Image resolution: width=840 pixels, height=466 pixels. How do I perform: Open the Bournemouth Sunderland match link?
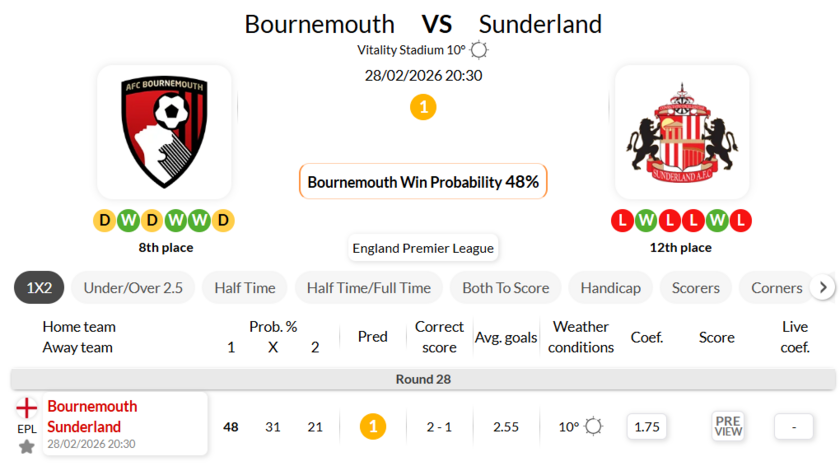(92, 417)
